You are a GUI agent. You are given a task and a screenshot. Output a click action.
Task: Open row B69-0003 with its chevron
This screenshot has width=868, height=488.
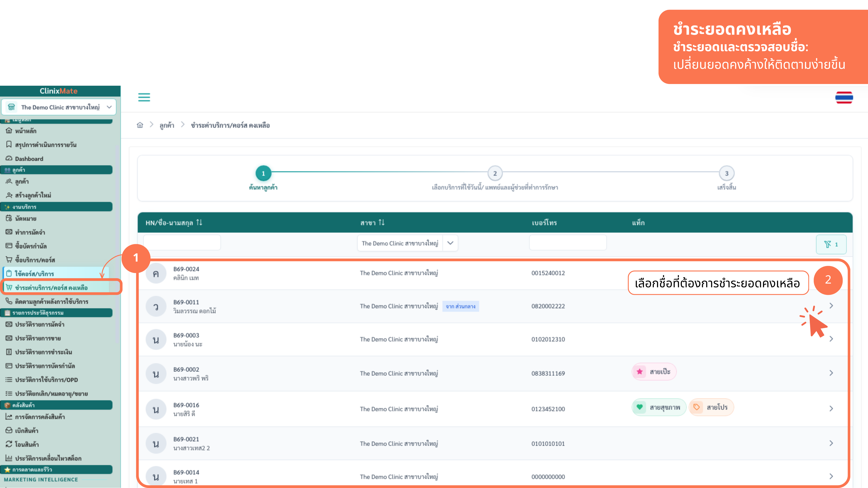click(831, 339)
